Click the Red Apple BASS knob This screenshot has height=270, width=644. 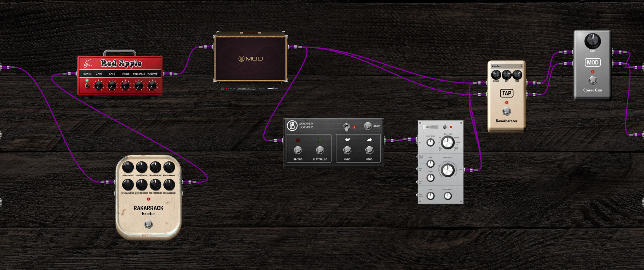(112, 86)
